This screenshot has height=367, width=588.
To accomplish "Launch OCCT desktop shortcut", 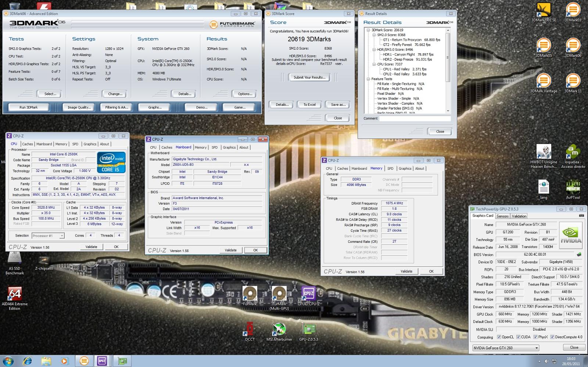I will [250, 332].
